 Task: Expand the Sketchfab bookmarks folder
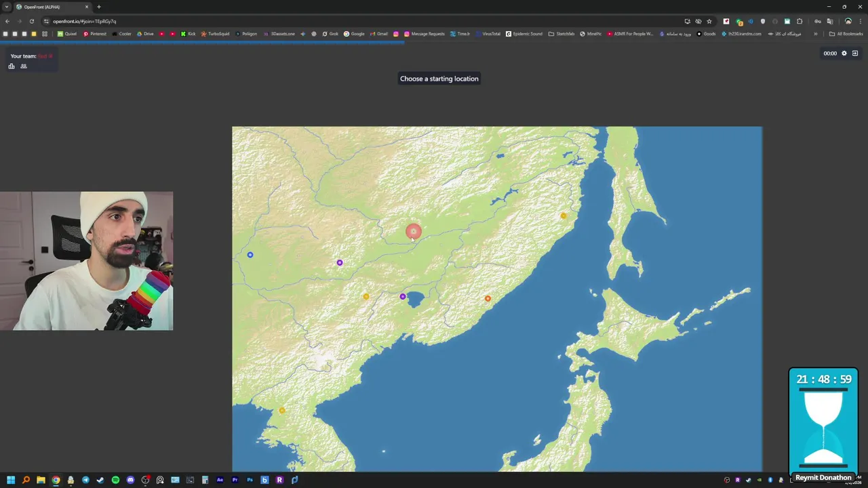[x=561, y=33]
